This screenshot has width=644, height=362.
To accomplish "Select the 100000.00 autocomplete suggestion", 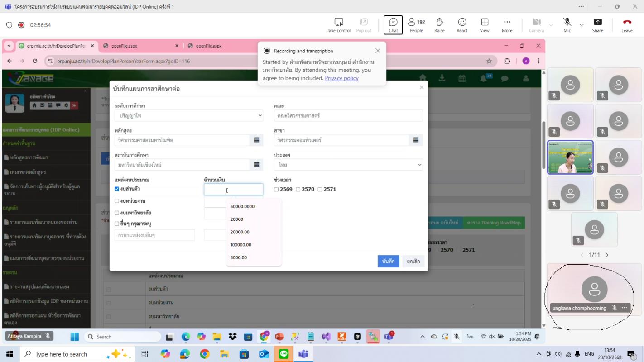I will click(240, 245).
